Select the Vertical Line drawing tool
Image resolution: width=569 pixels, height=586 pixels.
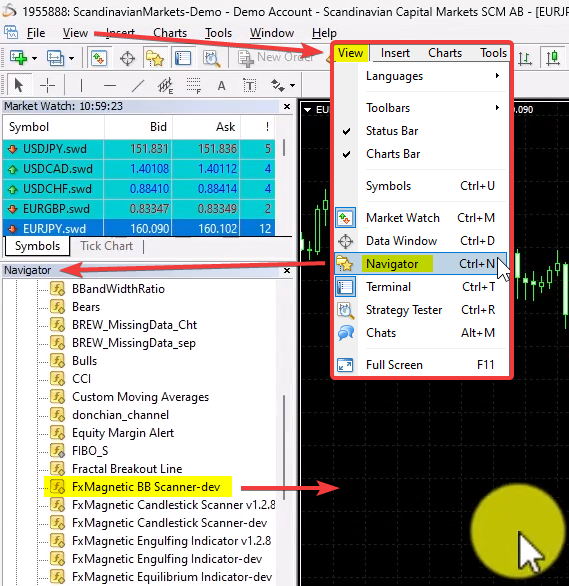(81, 86)
